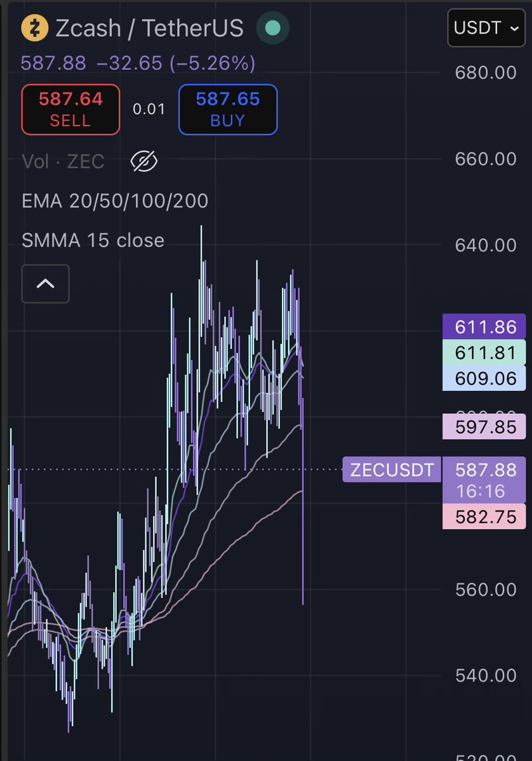
Task: Select the EMA 20/50/100/200 indicator legend
Action: coord(115,201)
